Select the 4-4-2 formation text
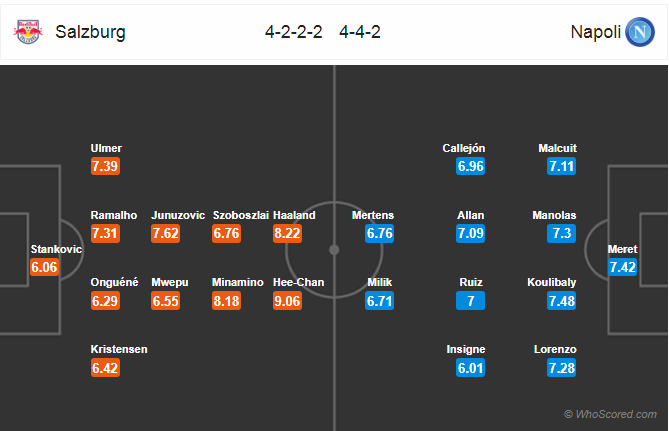The width and height of the screenshot is (669, 431). coord(360,32)
